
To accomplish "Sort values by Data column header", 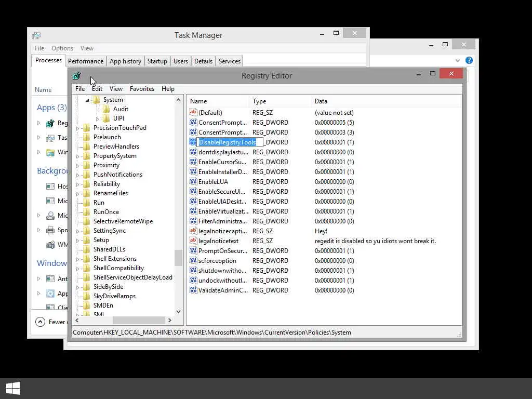I will pos(386,101).
